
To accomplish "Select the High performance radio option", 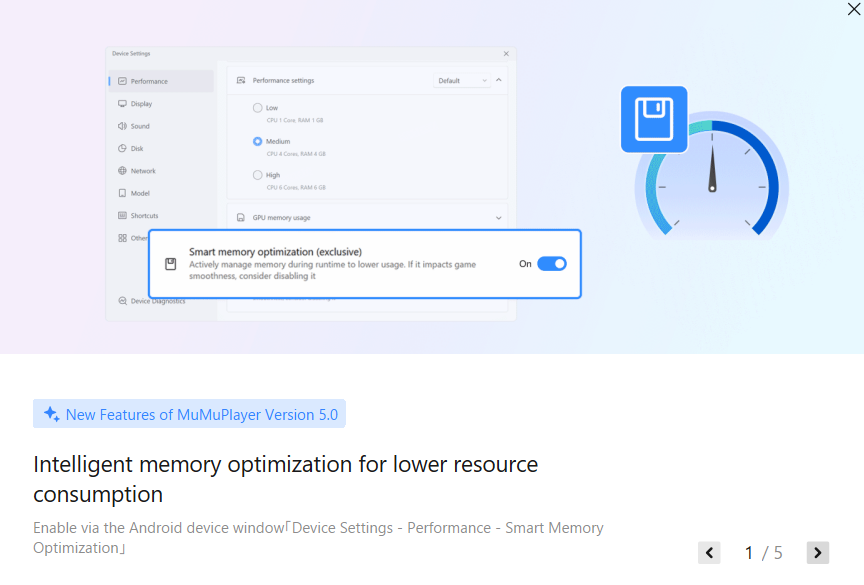I will pos(257,175).
